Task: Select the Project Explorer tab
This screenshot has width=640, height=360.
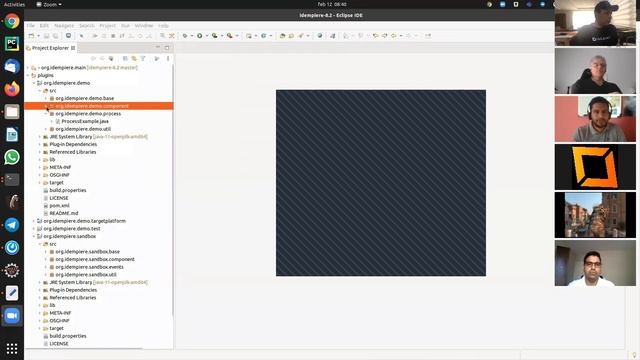Action: (50, 48)
